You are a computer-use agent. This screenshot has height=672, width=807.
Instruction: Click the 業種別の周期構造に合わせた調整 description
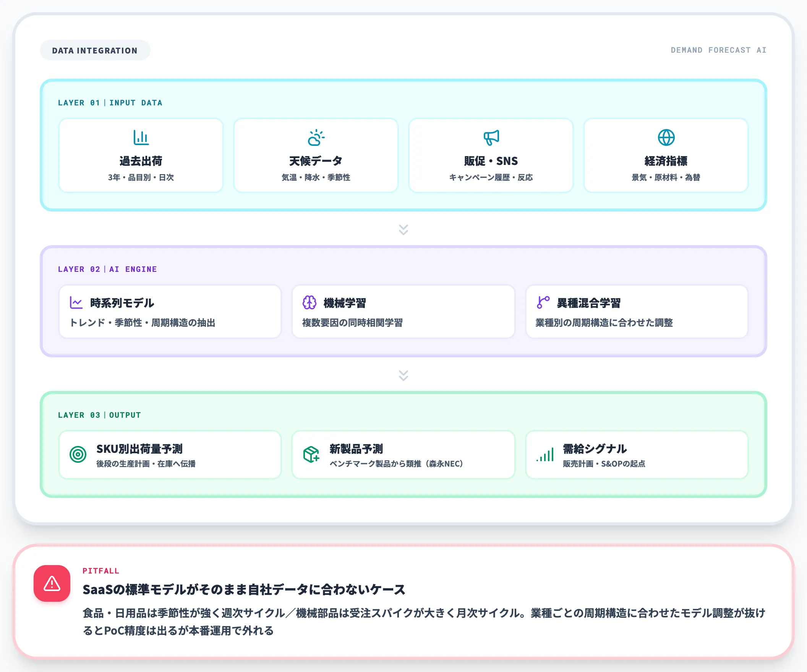coord(604,323)
